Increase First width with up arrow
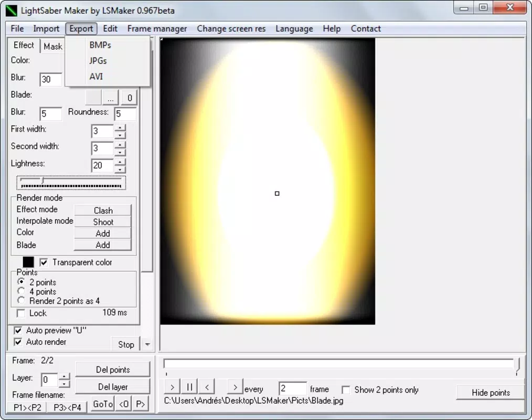 120,128
